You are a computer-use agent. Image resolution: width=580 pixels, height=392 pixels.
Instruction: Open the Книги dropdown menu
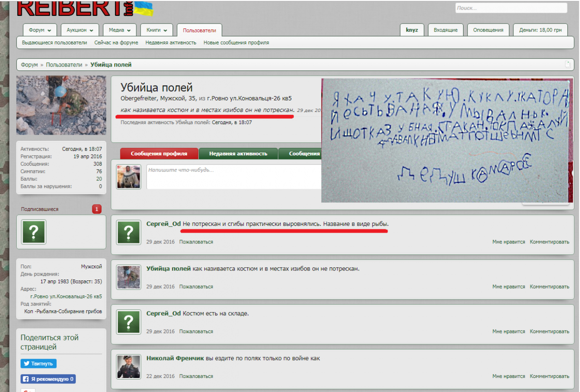157,30
